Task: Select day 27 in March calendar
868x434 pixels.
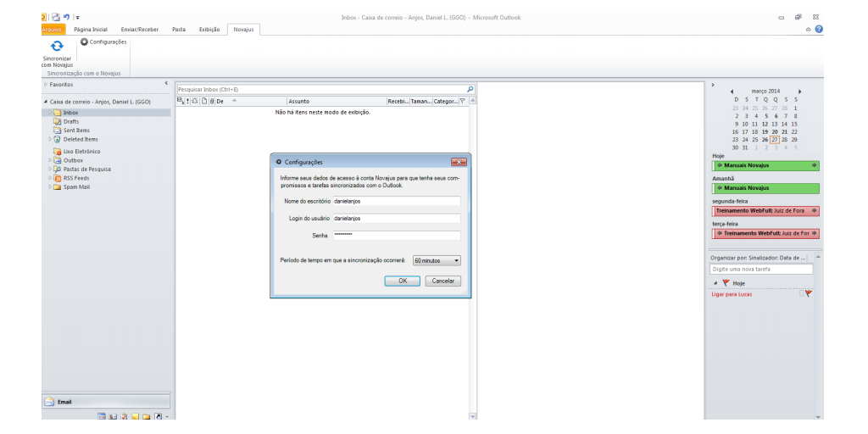Action: 775,140
